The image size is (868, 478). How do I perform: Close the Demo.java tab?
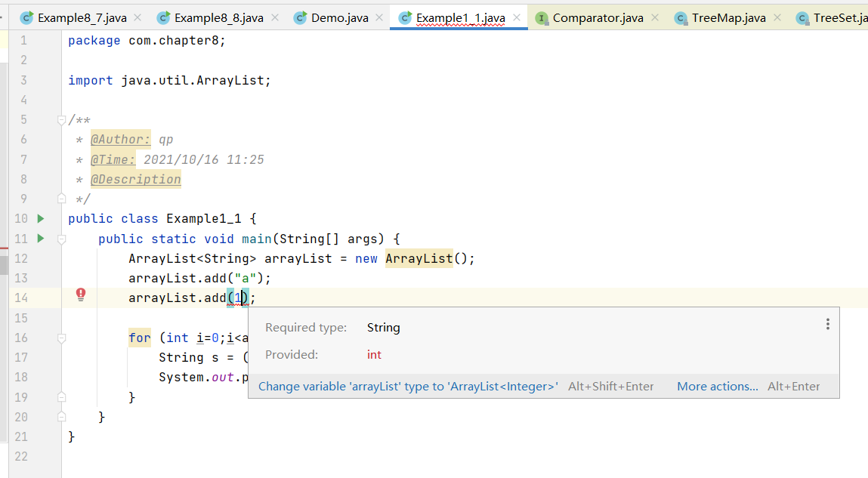379,17
